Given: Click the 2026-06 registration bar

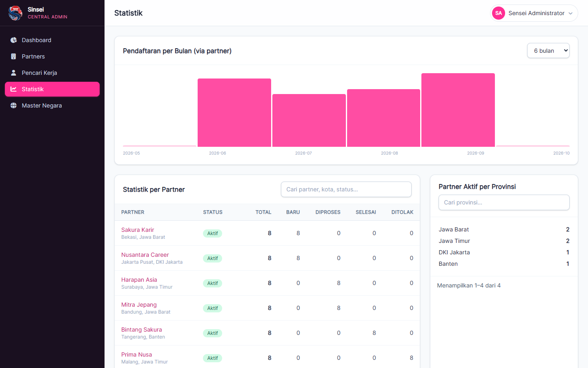Looking at the screenshot, I should point(234,112).
